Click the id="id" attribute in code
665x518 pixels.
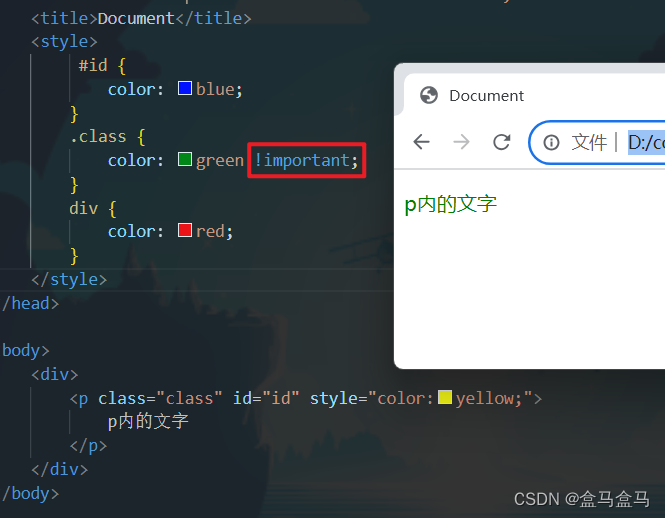click(266, 398)
